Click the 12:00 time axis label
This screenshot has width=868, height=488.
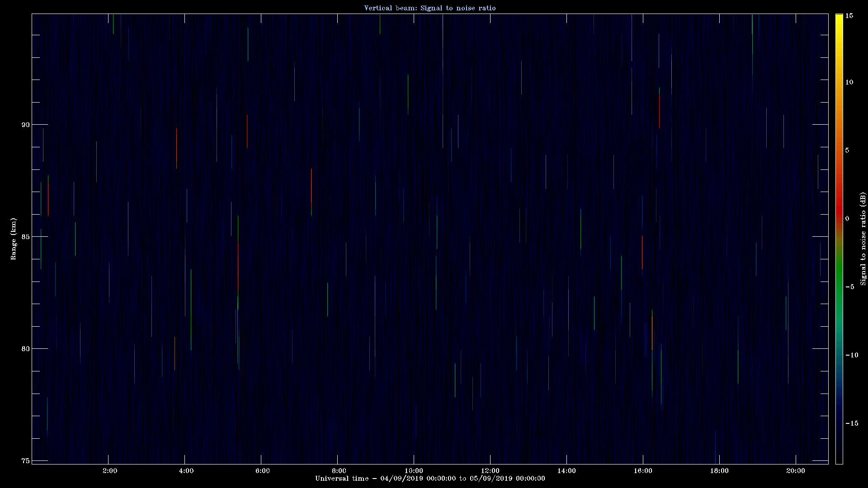click(x=490, y=471)
